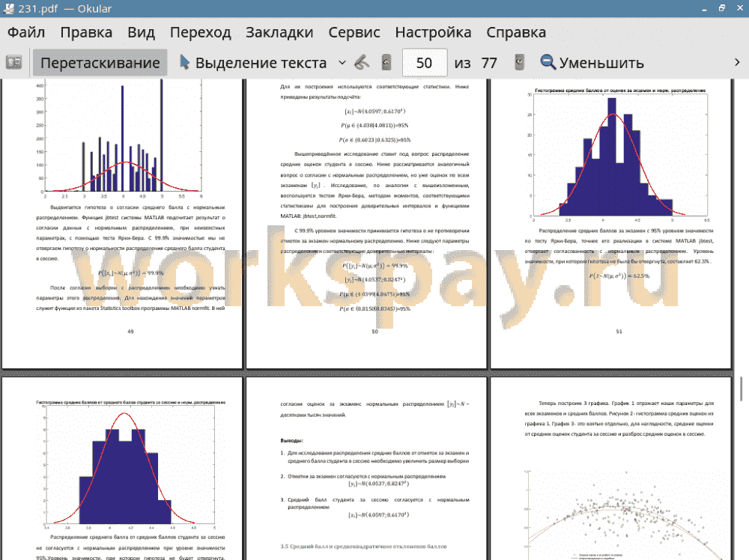Click the formula ending in '= 62.5%'
Screen dimensions: 749x560
click(x=619, y=276)
